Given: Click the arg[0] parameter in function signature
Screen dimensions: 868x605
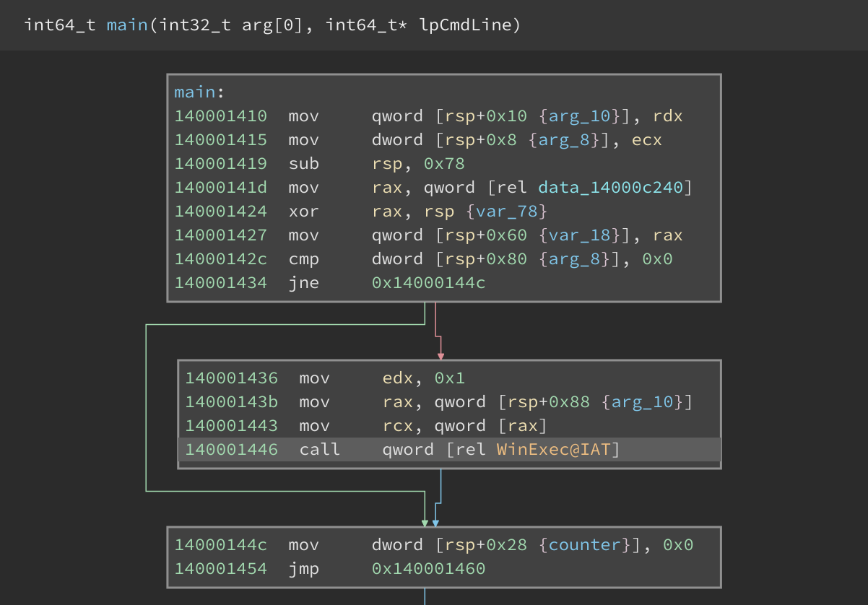Looking at the screenshot, I should pos(272,25).
